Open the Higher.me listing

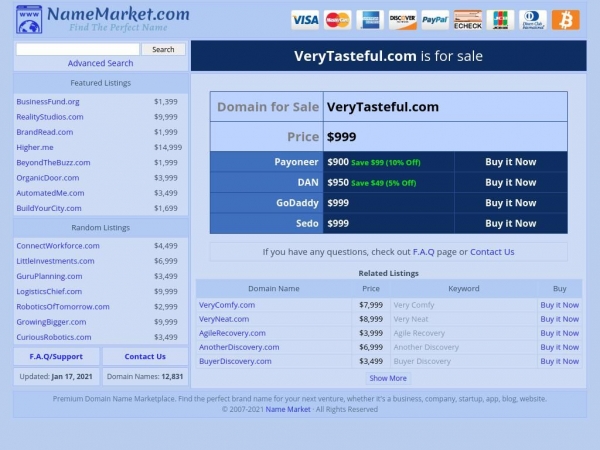[x=35, y=148]
